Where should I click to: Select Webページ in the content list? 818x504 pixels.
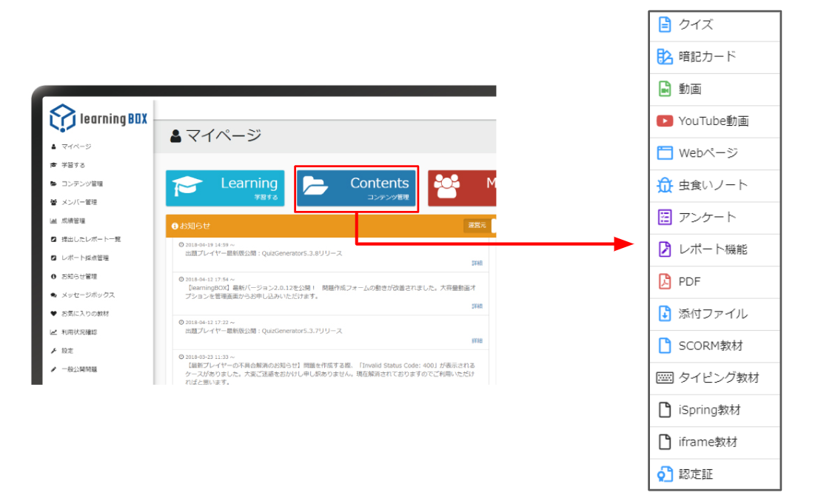pyautogui.click(x=708, y=153)
